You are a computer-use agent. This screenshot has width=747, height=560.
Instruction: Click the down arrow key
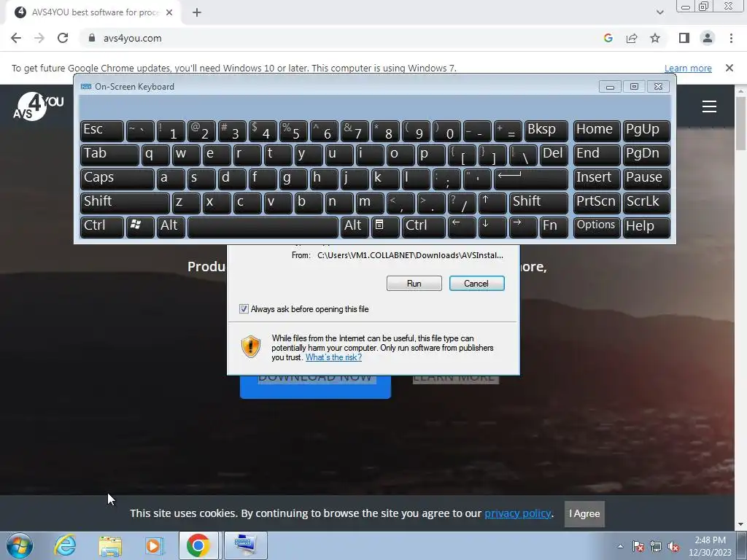coord(492,227)
